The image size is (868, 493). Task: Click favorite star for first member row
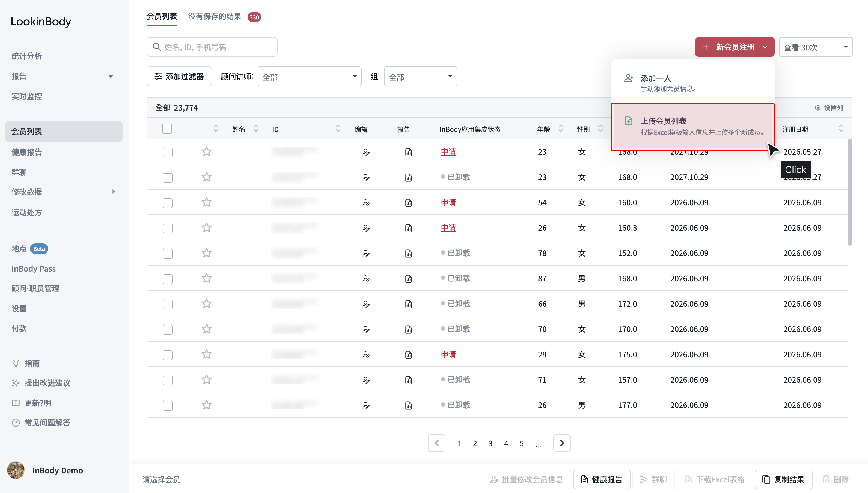pyautogui.click(x=206, y=151)
